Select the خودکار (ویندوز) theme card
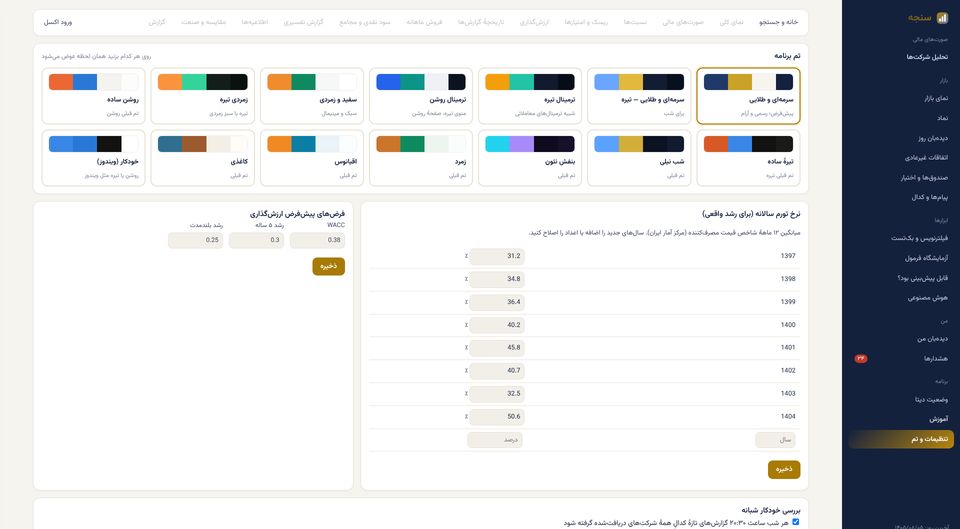The image size is (960, 529). pyautogui.click(x=94, y=158)
